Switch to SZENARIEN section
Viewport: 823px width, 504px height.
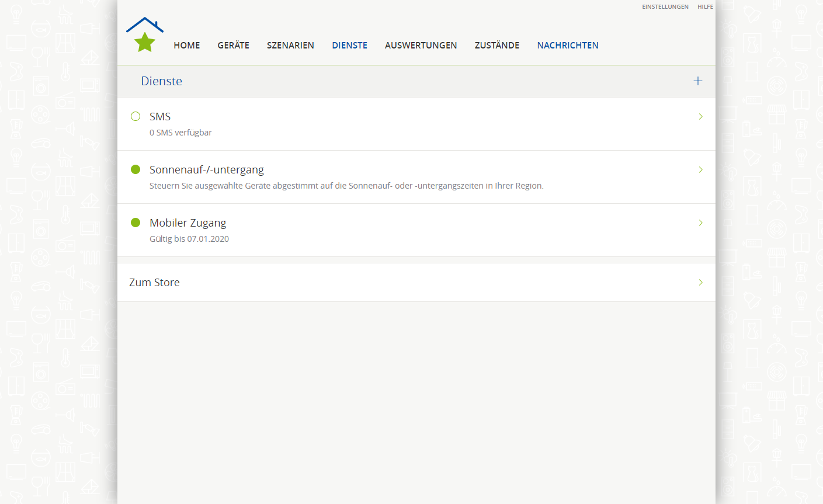pyautogui.click(x=290, y=46)
